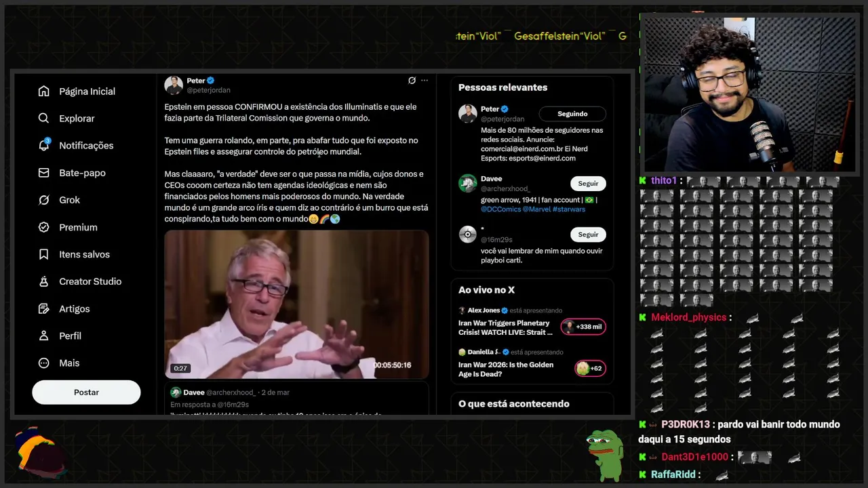Click Peter's avatar in Pessoas relevantes

tap(468, 114)
